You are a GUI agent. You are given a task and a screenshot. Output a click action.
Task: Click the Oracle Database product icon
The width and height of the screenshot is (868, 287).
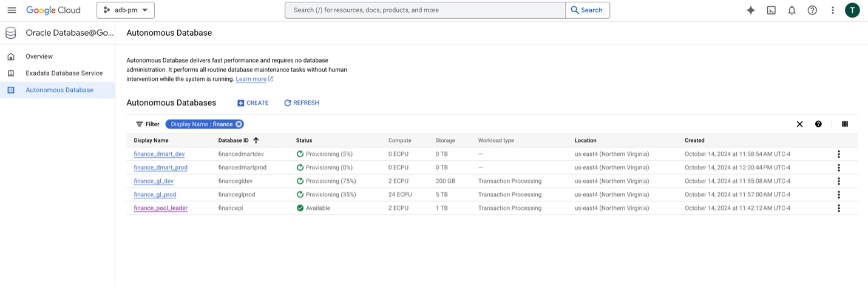pos(10,33)
